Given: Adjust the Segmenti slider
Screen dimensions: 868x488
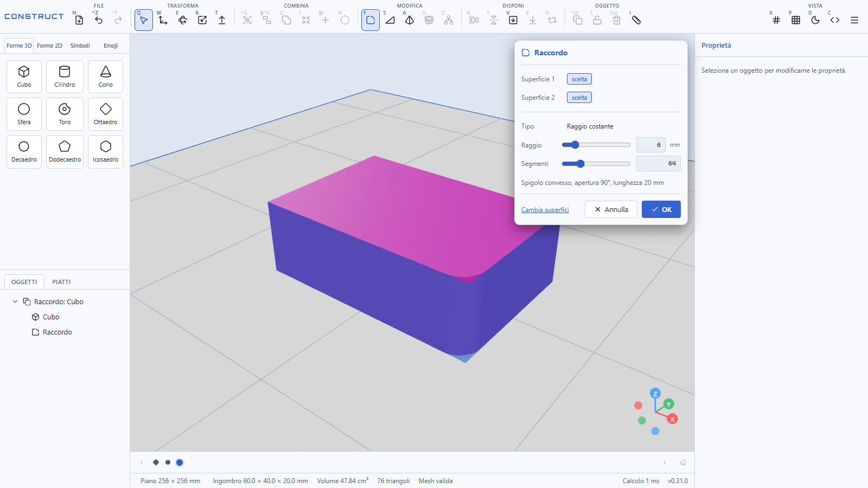Looking at the screenshot, I should (596, 164).
